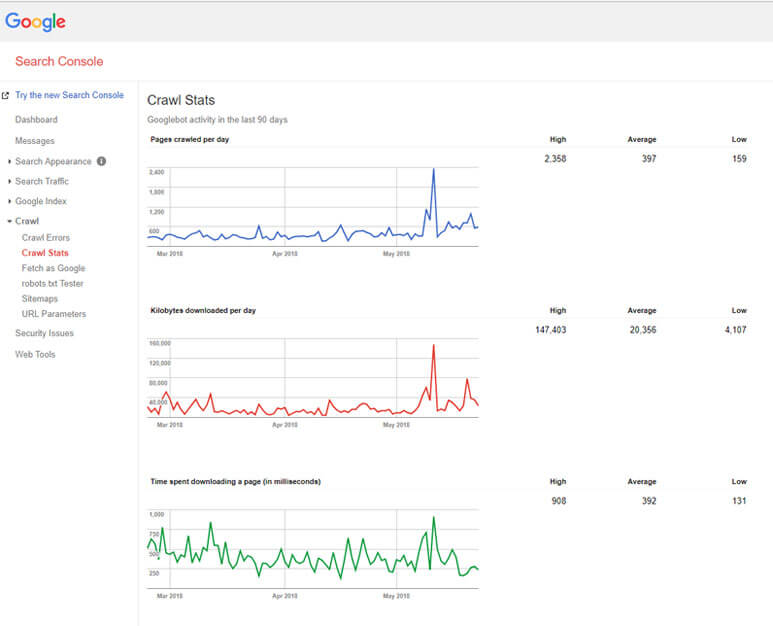Open the Google Index section

[x=41, y=201]
